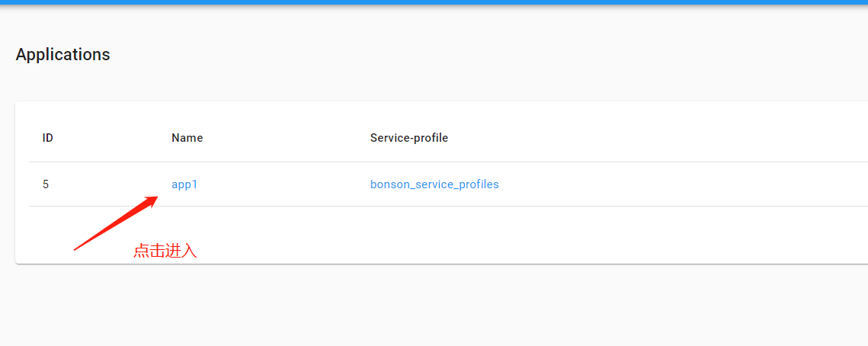The width and height of the screenshot is (868, 346).
Task: Click header row space right of Service-profile
Action: point(648,138)
